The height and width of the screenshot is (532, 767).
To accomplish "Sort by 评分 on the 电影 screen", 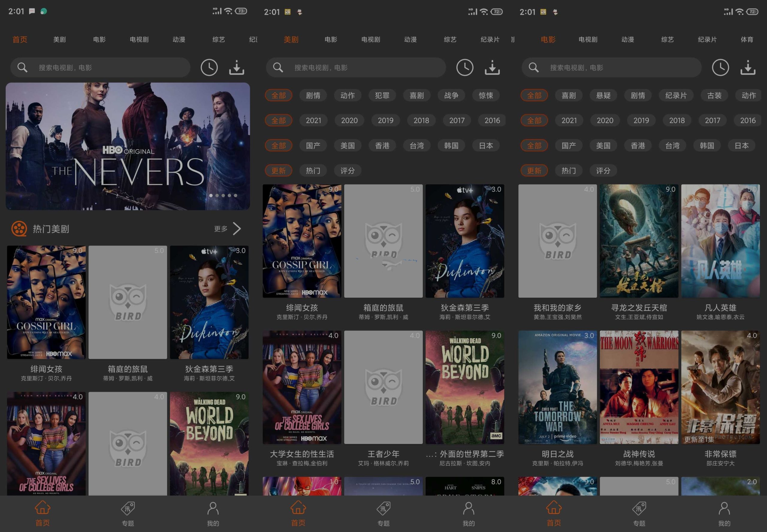I will [x=603, y=171].
